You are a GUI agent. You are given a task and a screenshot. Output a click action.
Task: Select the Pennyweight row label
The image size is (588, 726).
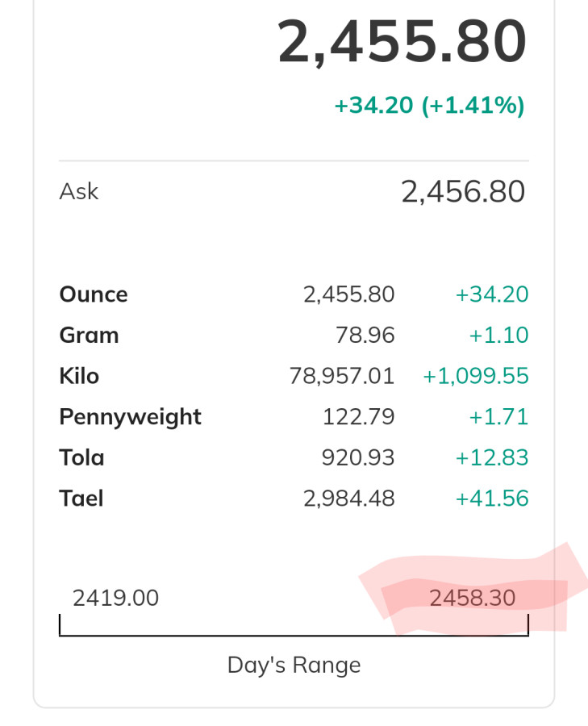(130, 417)
